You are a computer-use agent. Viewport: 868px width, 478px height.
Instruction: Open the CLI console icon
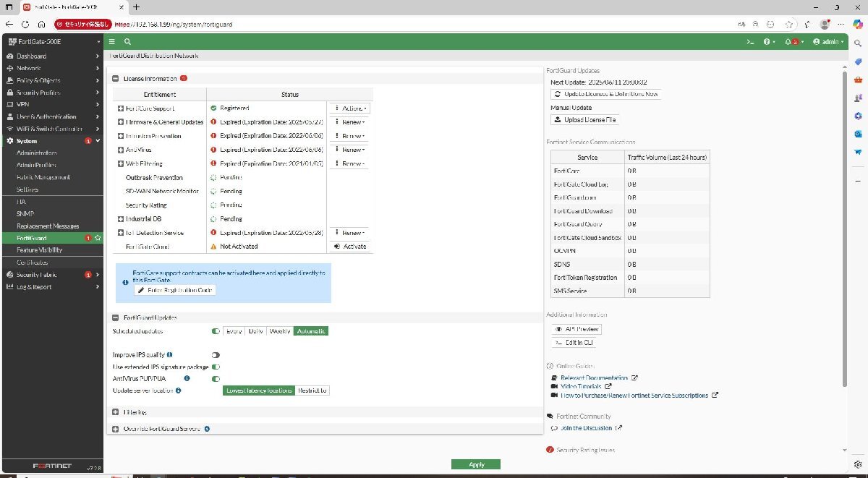point(750,42)
